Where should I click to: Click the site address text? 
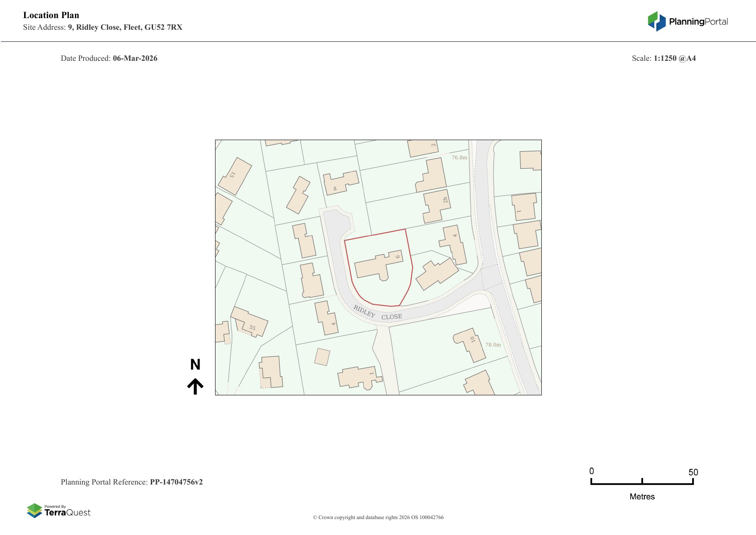tap(125, 28)
